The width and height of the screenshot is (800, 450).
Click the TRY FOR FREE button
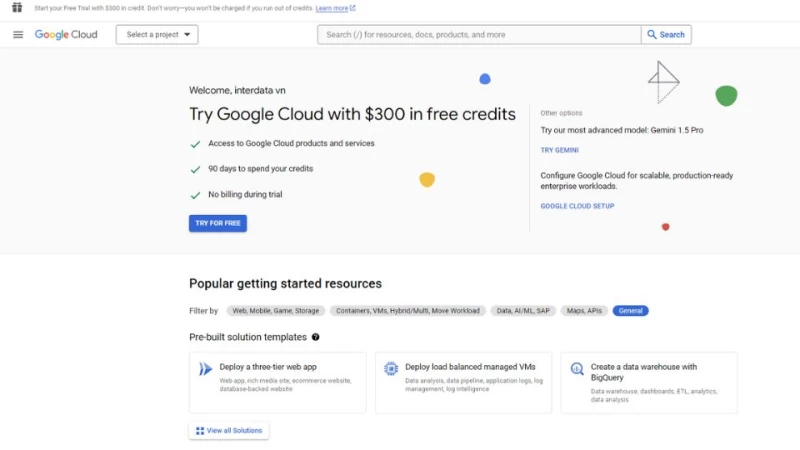click(x=218, y=223)
